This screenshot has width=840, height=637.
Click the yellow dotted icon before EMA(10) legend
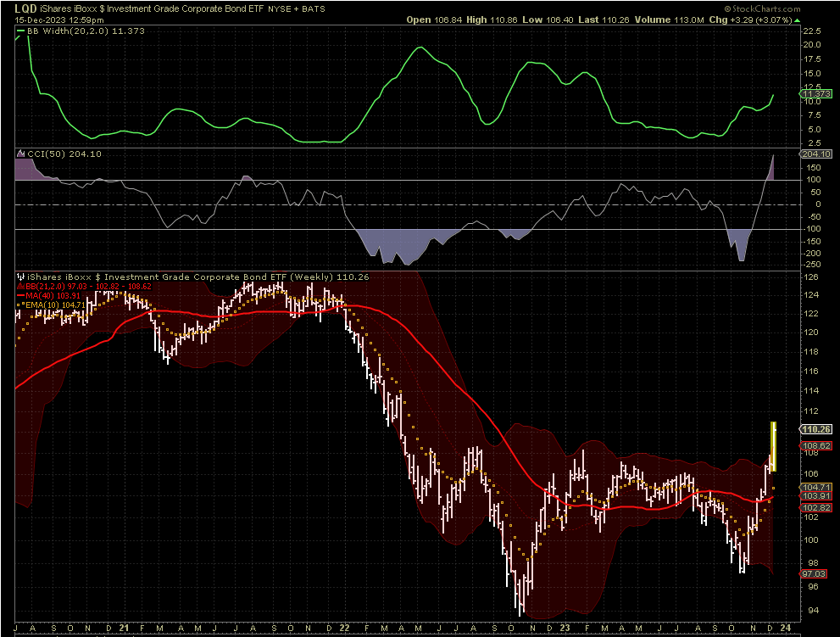point(21,305)
